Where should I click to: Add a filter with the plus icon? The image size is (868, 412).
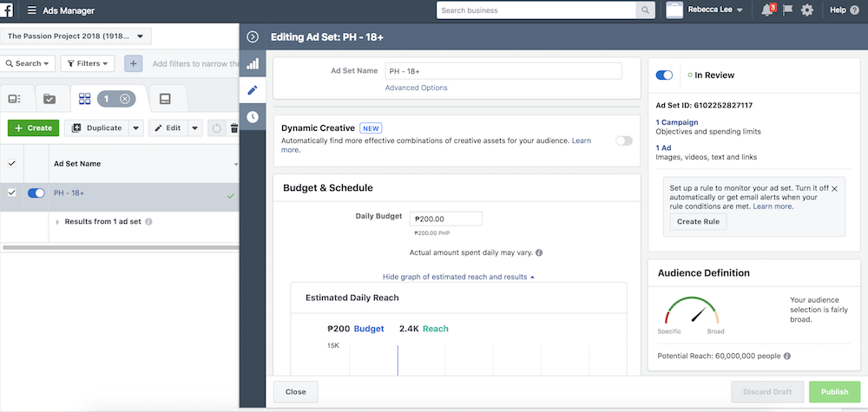[133, 63]
